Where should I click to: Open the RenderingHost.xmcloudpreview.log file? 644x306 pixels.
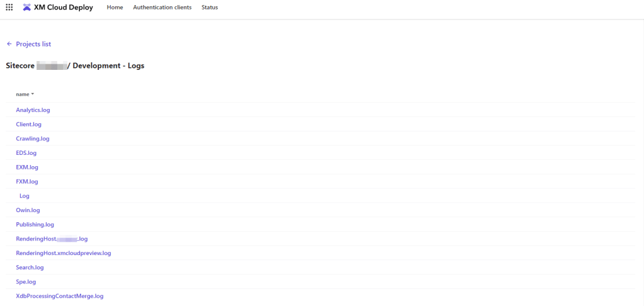pyautogui.click(x=63, y=253)
